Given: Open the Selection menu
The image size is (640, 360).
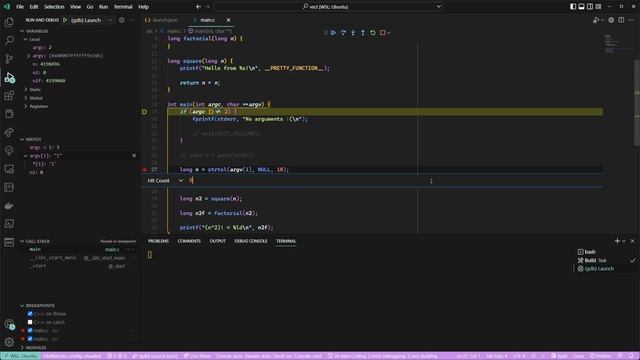Looking at the screenshot, I should (x=54, y=7).
